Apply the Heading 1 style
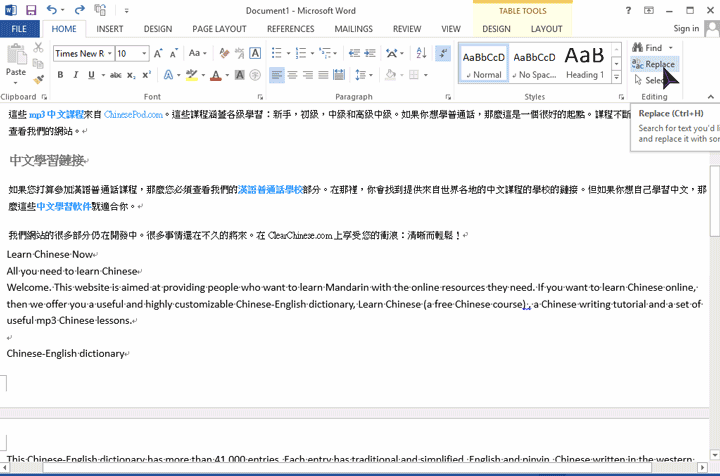This screenshot has width=720, height=476. coord(585,64)
